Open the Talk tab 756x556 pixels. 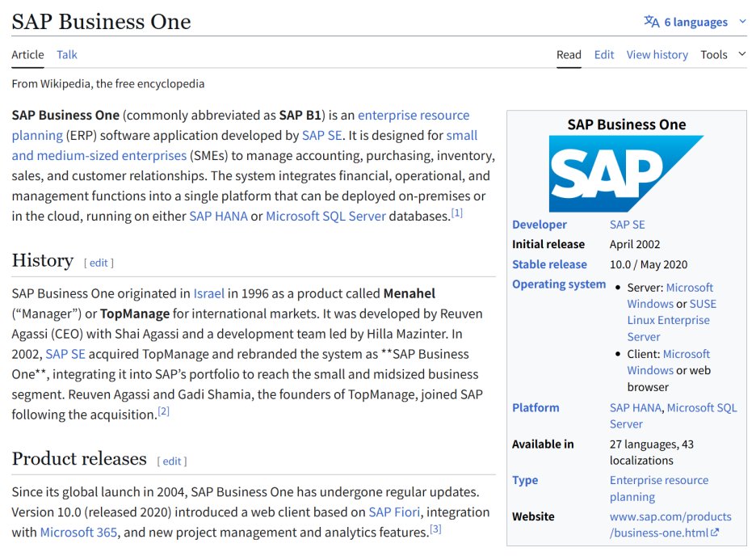66,54
